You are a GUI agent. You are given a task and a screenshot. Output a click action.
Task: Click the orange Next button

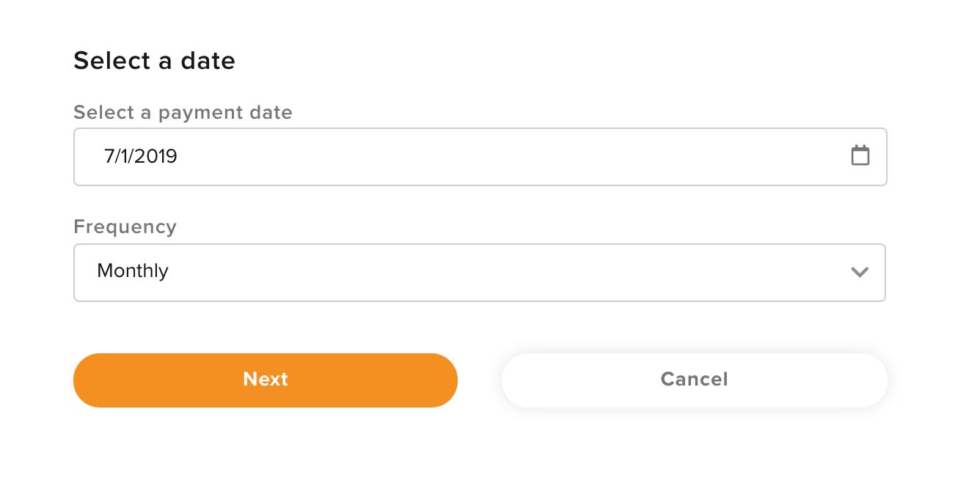[266, 380]
